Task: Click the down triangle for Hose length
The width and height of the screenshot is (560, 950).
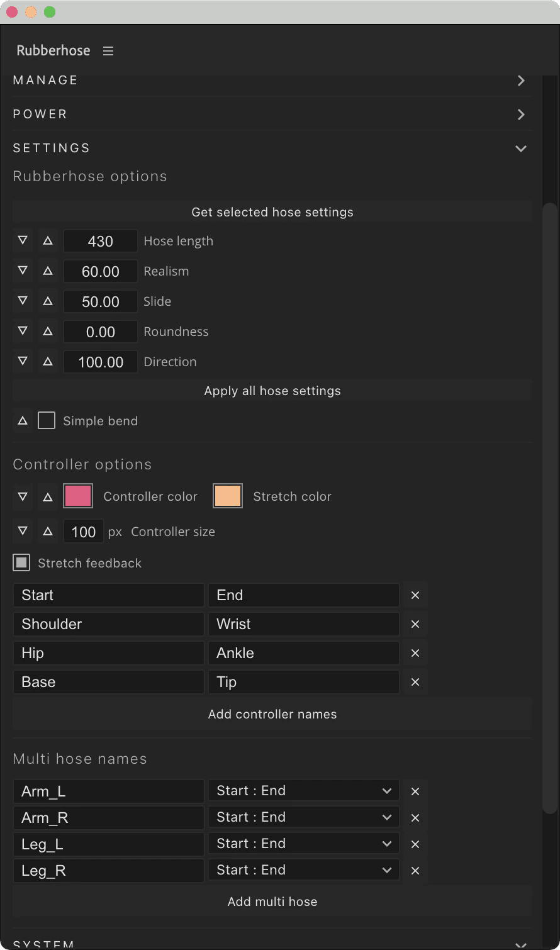Action: coord(23,241)
